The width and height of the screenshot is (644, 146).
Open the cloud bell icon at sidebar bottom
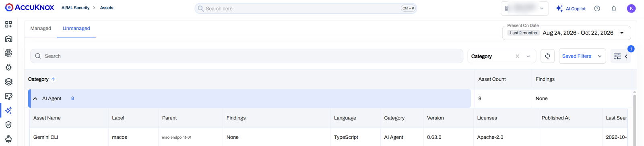[8, 139]
